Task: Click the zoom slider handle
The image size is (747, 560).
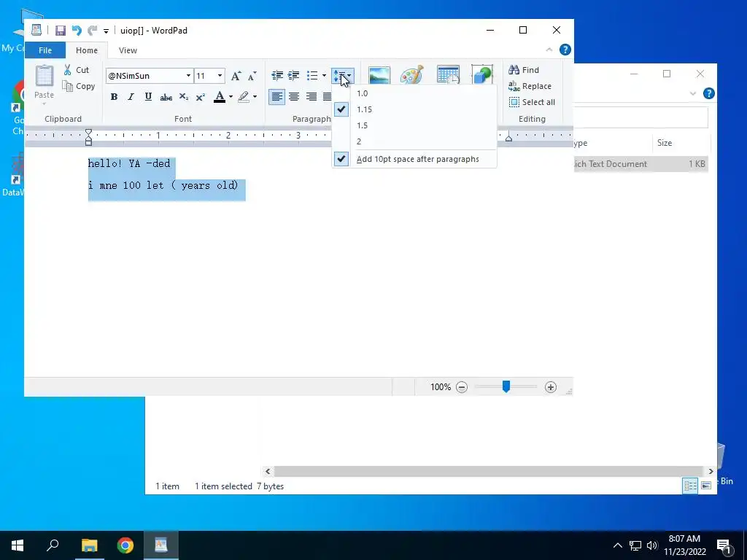Action: (506, 386)
